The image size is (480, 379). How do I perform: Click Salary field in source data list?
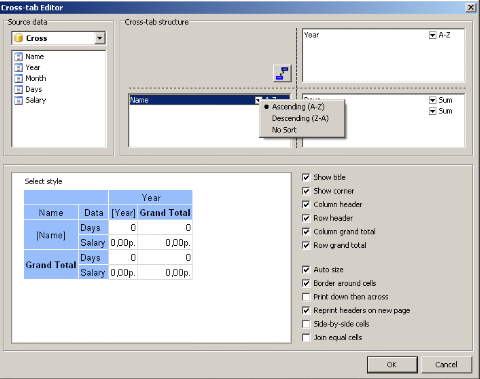pos(36,100)
